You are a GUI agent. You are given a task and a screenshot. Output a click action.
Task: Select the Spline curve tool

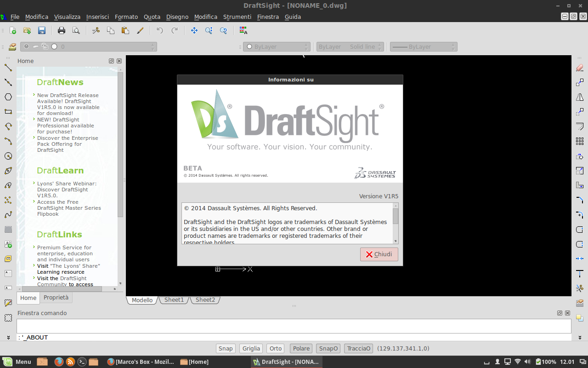(8, 215)
